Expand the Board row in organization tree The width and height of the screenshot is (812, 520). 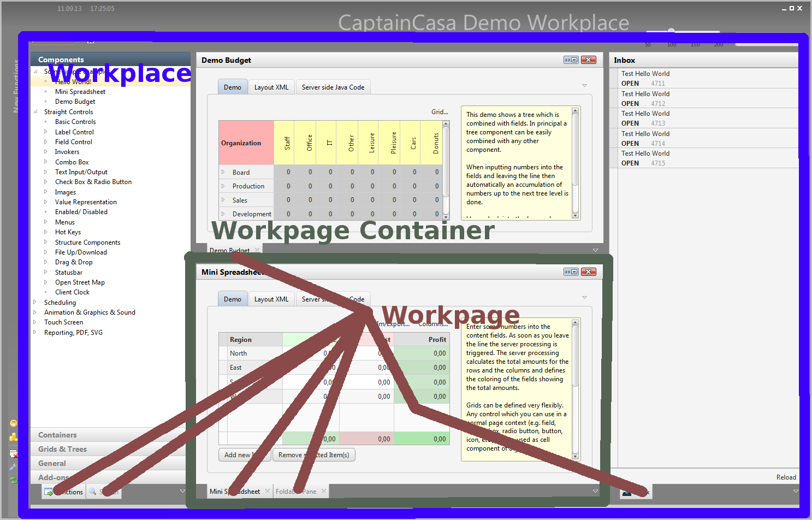pos(223,172)
